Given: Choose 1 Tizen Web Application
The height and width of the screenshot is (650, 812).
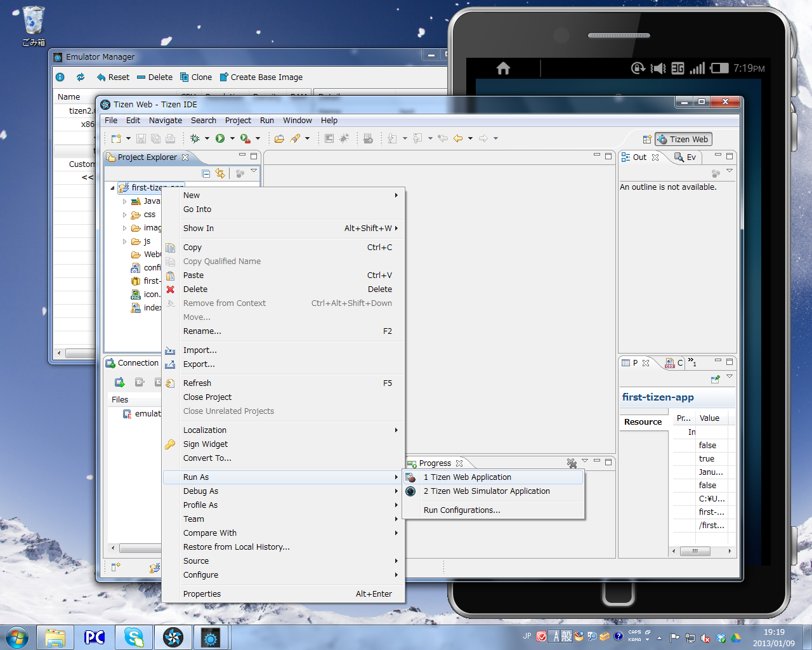Looking at the screenshot, I should click(x=494, y=477).
